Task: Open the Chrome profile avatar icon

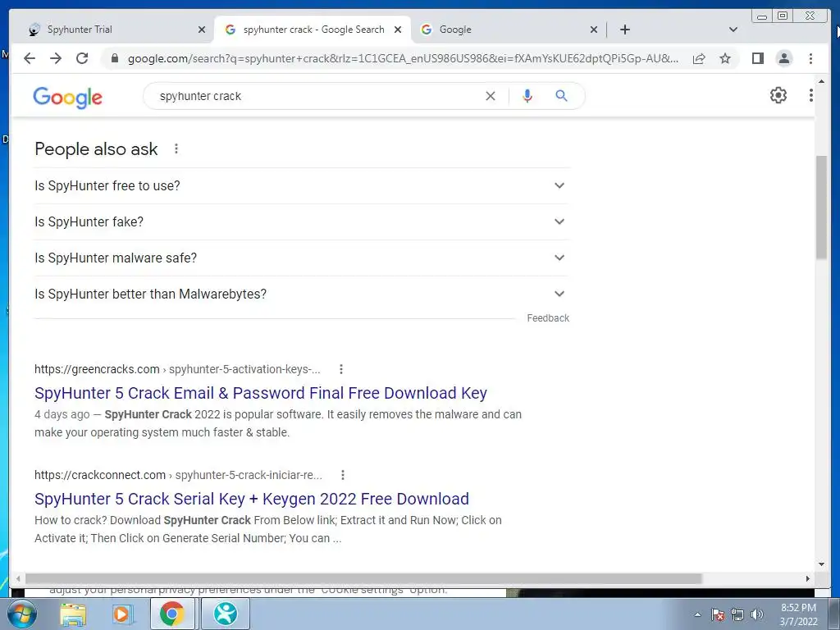Action: (x=783, y=58)
